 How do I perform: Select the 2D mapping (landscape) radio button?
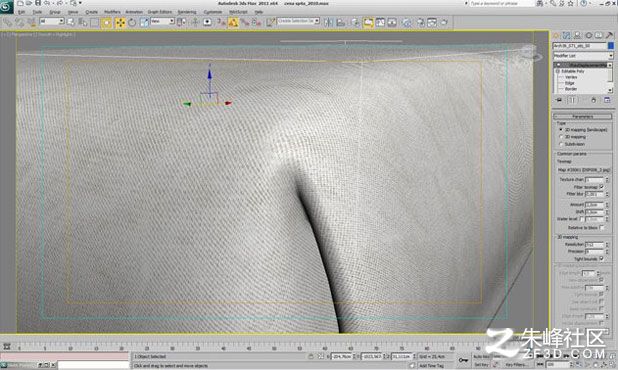click(561, 130)
